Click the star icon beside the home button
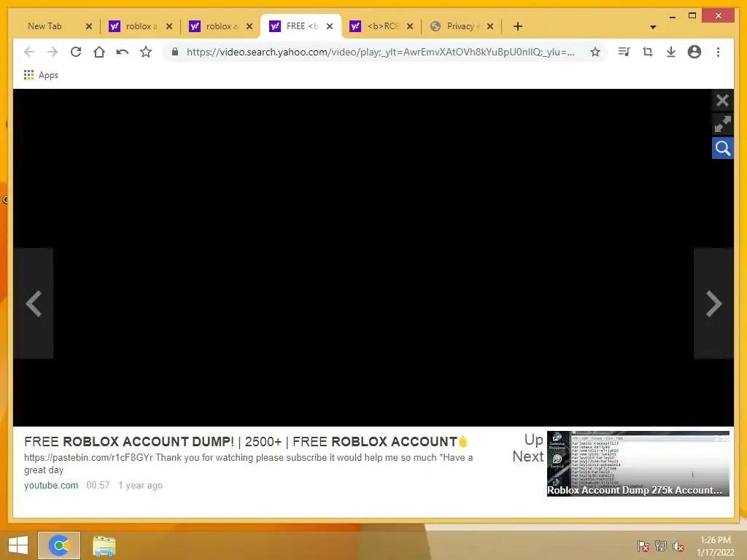Viewport: 747px width, 560px height. 146,52
